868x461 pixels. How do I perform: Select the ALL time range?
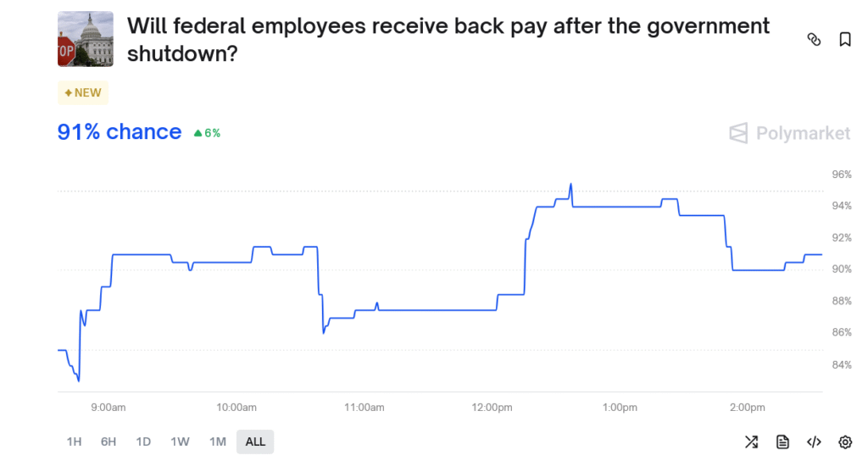[x=255, y=442]
